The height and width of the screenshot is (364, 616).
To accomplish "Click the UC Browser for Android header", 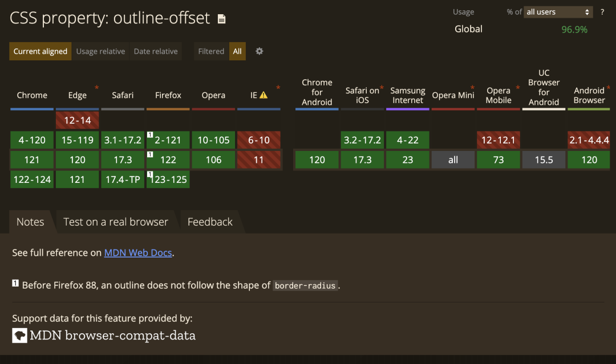I will pyautogui.click(x=544, y=88).
